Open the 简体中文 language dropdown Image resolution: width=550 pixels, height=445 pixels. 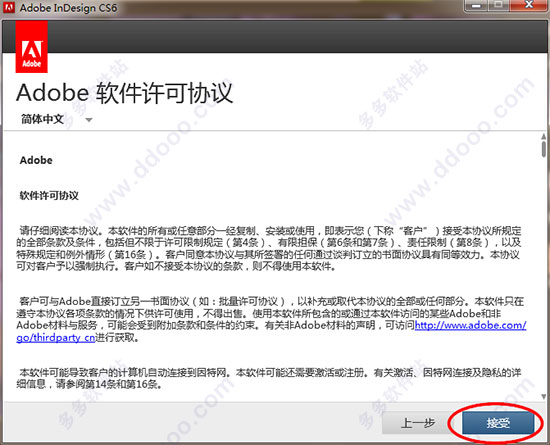pyautogui.click(x=56, y=119)
